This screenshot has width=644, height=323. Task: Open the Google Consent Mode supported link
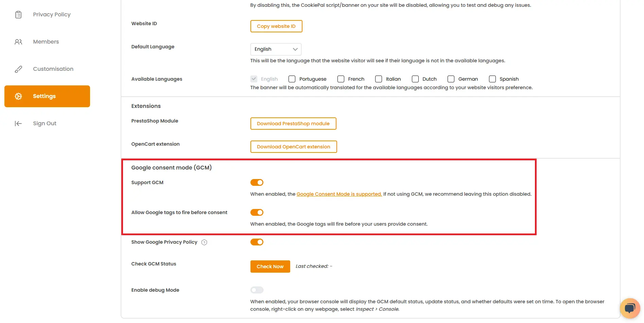point(339,194)
